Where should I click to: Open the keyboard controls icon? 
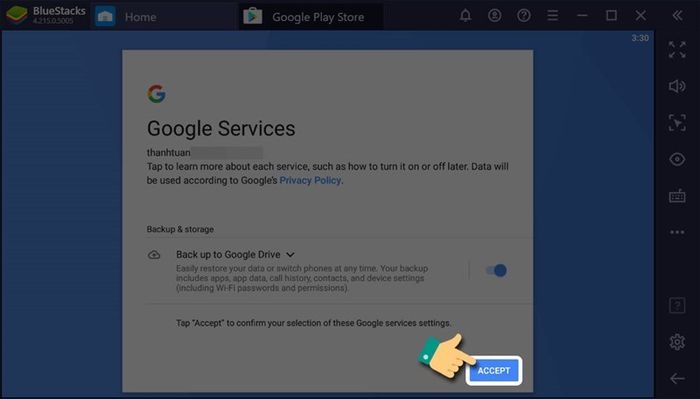(x=677, y=196)
